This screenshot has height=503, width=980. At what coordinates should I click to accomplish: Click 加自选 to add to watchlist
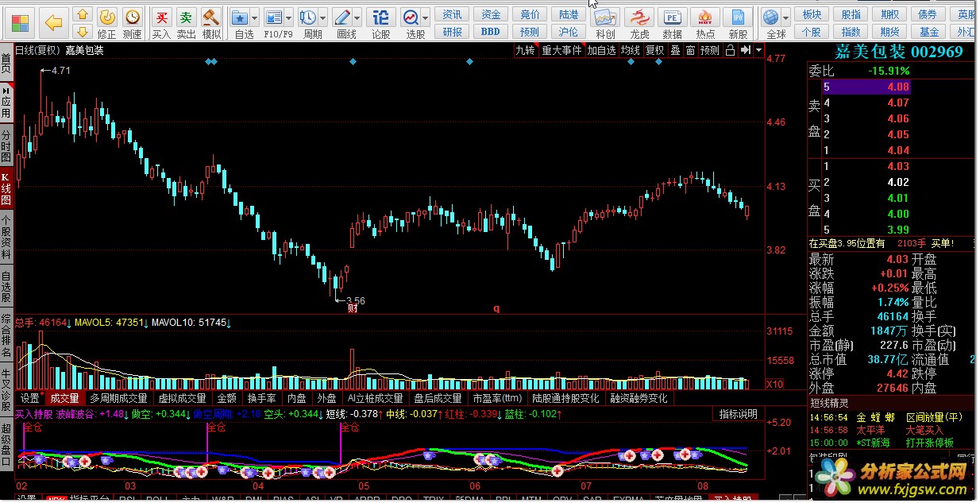[601, 50]
